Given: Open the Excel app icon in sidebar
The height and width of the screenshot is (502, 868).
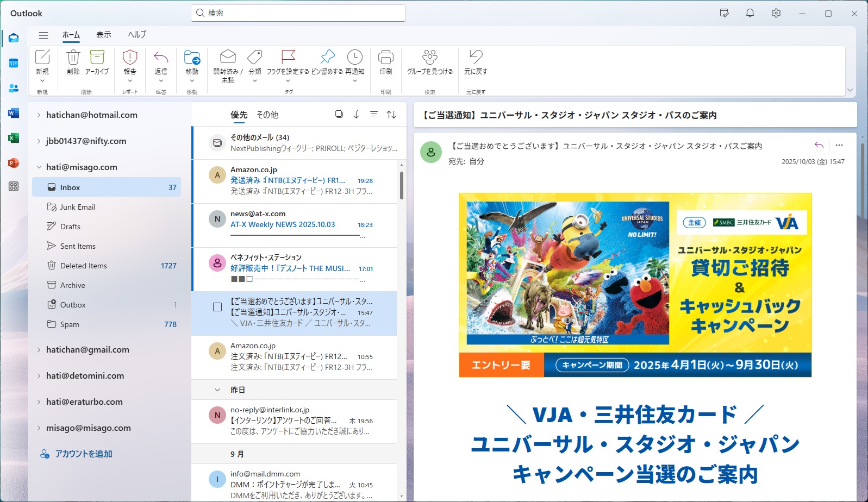Looking at the screenshot, I should [x=14, y=138].
